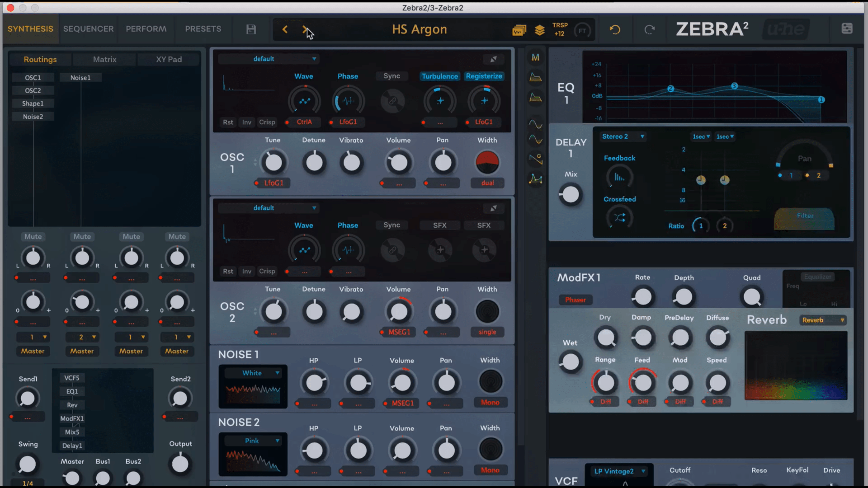The image size is (868, 488).
Task: Click the HS Argon preset name display
Action: click(x=419, y=29)
